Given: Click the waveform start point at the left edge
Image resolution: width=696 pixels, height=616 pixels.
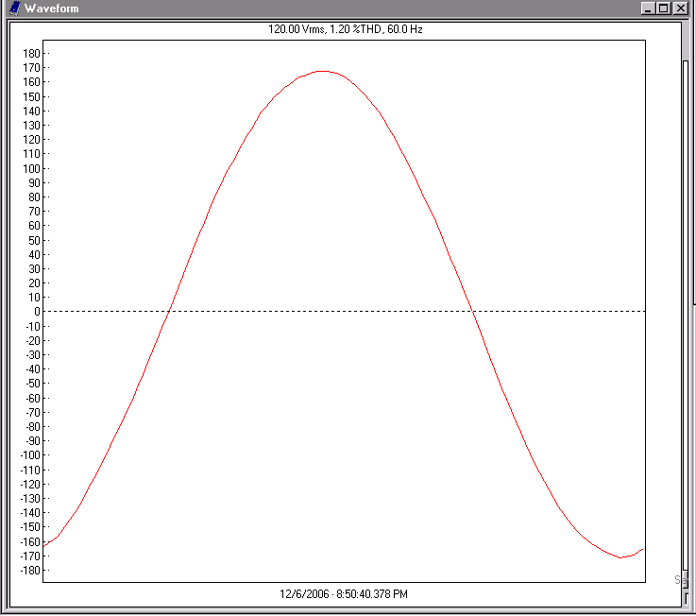Looking at the screenshot, I should click(44, 545).
